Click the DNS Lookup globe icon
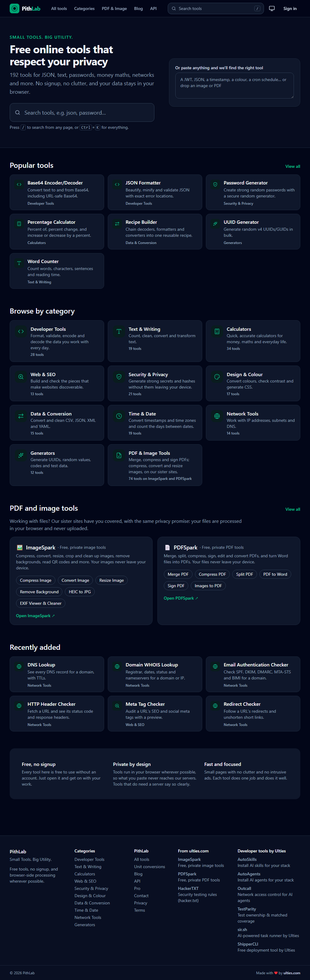310x980 pixels. (19, 666)
